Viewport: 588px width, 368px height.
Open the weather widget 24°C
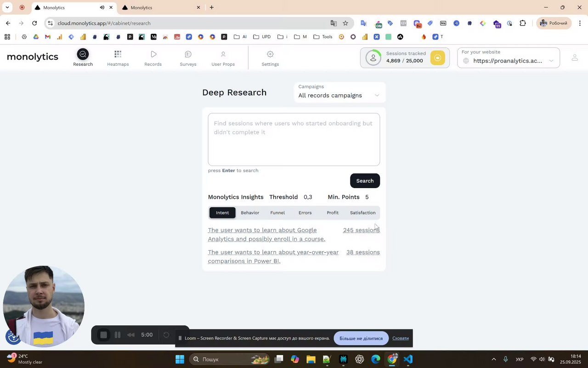point(25,359)
